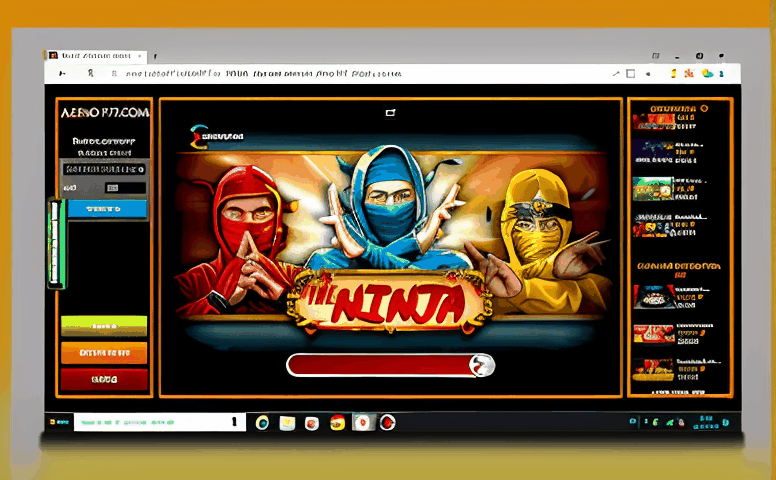Open the cloud extension icon in browser toolbar
Viewport: 776px width, 480px height.
[x=709, y=73]
